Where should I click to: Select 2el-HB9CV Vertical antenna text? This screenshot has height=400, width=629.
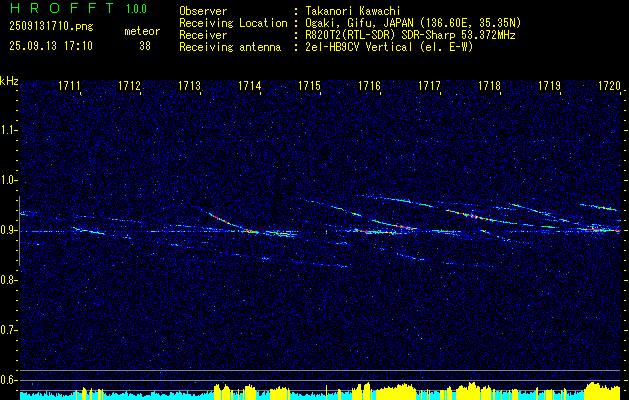[x=389, y=47]
